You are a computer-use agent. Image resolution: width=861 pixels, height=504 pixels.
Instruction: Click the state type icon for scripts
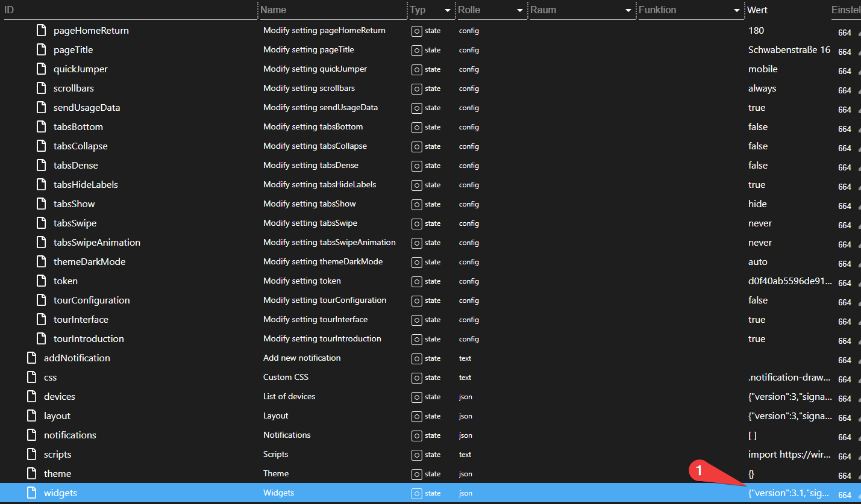(x=416, y=455)
